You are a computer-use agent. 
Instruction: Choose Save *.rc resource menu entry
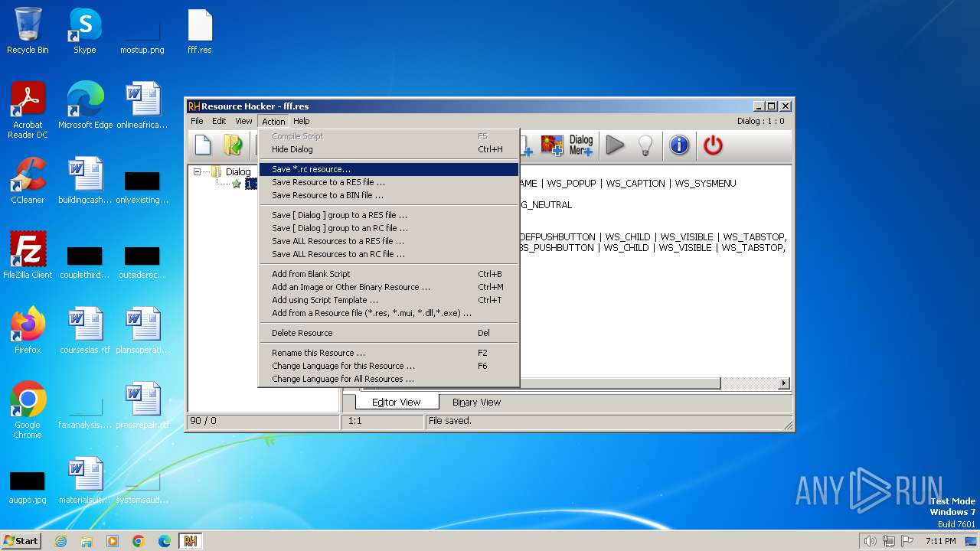pyautogui.click(x=389, y=169)
